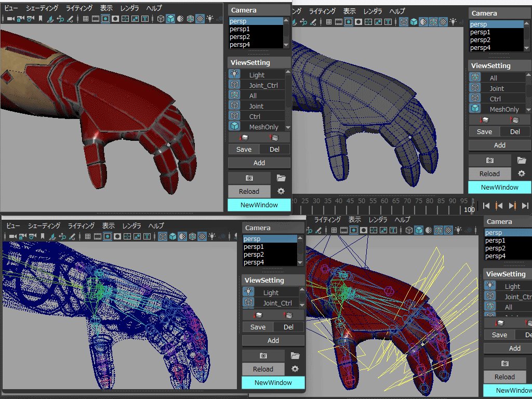Apply Joint_Ctrl view setting in top-left window
Viewport: 532px width, 399px height.
tap(257, 85)
